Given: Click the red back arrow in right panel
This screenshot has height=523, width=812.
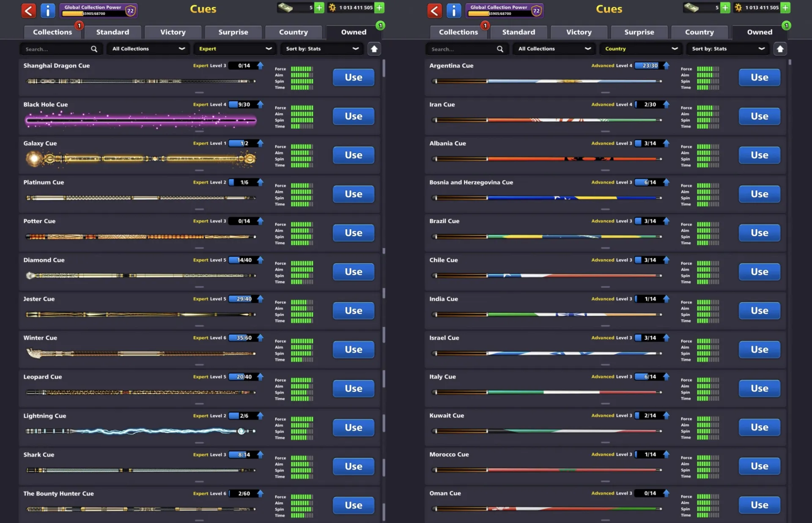Looking at the screenshot, I should pyautogui.click(x=434, y=10).
